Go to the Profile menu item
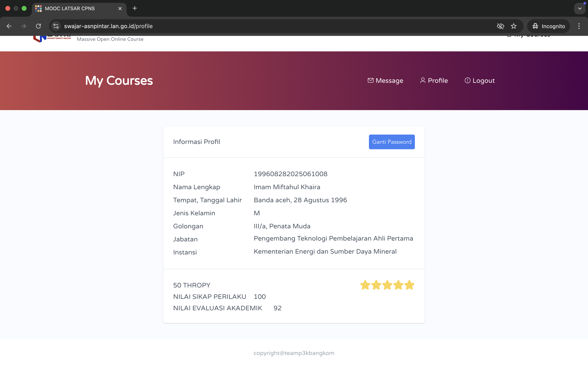588x367 pixels. point(434,81)
